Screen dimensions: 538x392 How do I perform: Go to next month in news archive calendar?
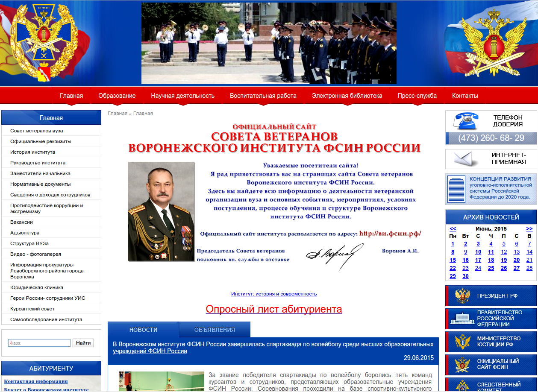click(529, 228)
